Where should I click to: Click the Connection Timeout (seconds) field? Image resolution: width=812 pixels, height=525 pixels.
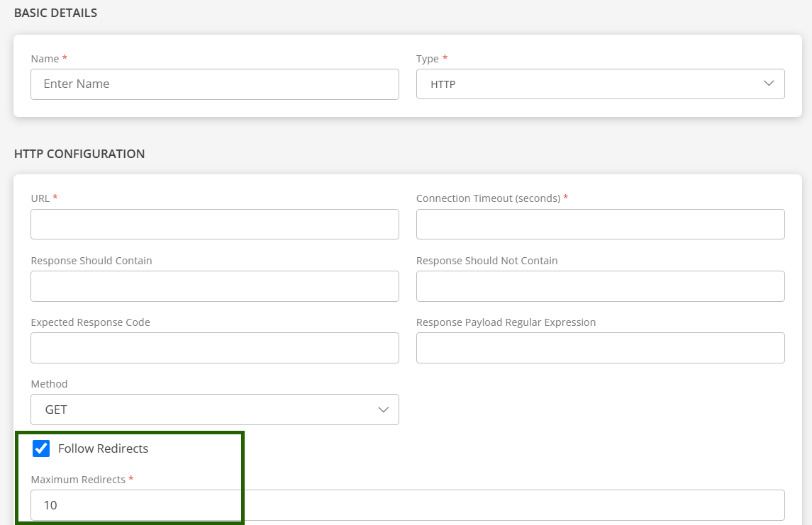(600, 224)
